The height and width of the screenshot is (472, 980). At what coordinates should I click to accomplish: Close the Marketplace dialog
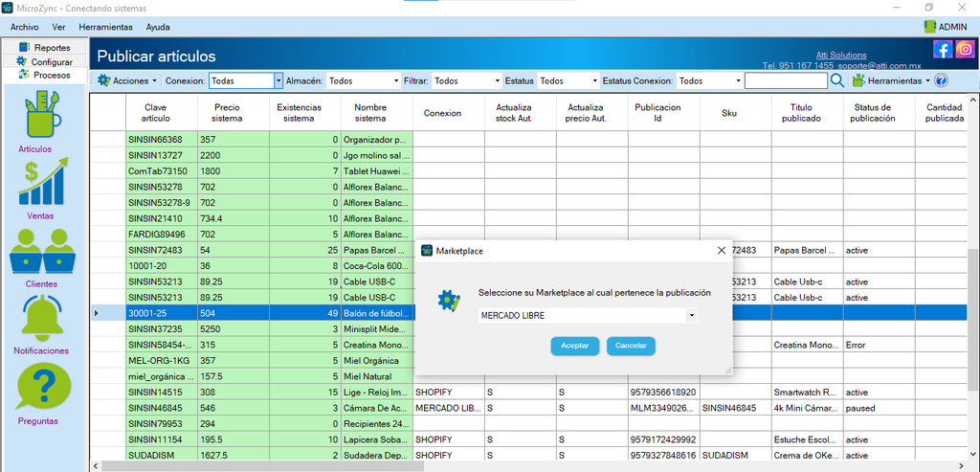click(x=722, y=251)
